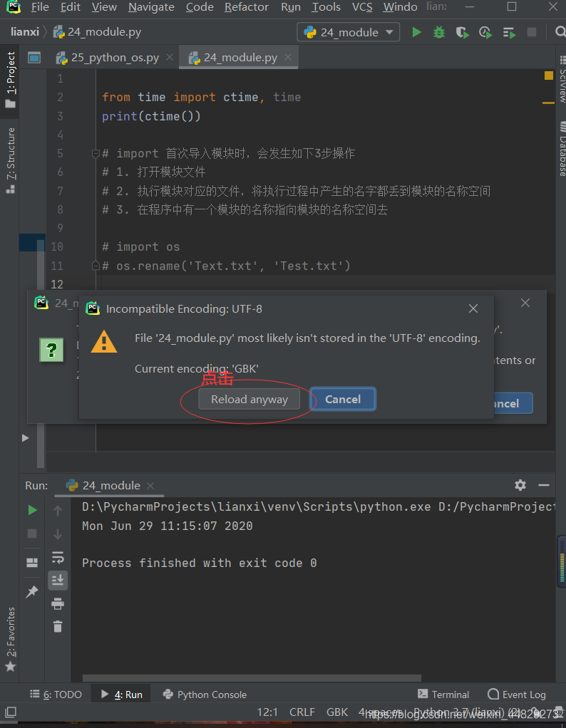Toggle soft-wrap in the Run console
Viewport: 566px width, 728px height.
pyautogui.click(x=58, y=557)
